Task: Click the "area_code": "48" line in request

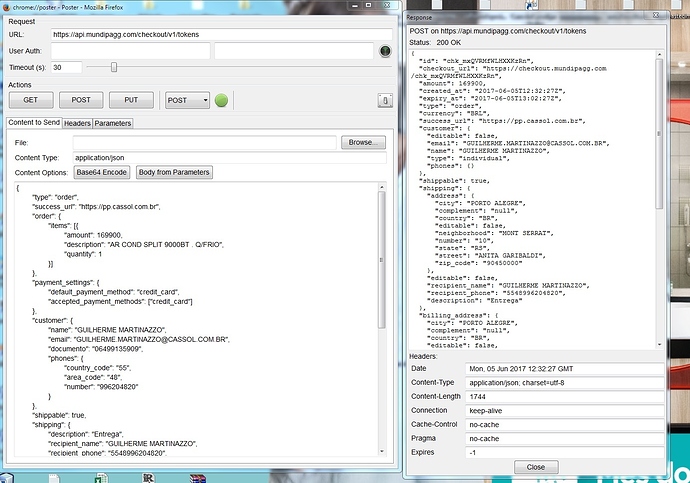Action: [x=93, y=377]
